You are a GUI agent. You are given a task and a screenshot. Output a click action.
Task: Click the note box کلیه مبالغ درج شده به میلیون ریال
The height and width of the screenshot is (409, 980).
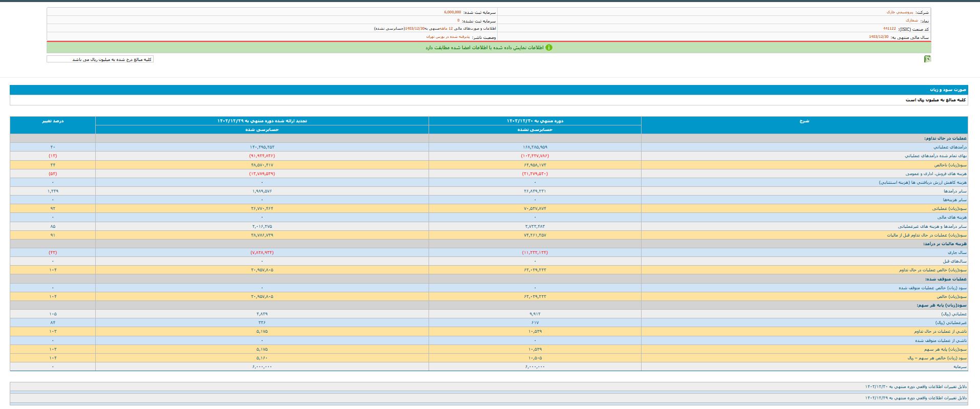100,59
